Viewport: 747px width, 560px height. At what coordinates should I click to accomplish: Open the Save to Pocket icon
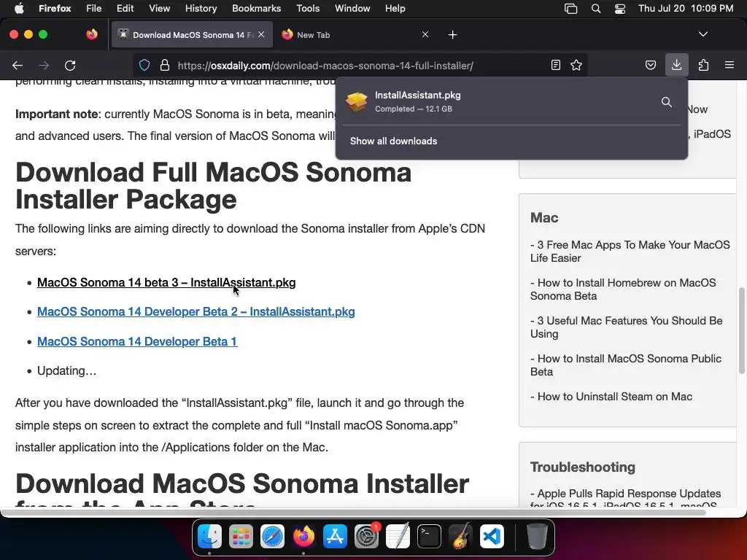click(650, 65)
